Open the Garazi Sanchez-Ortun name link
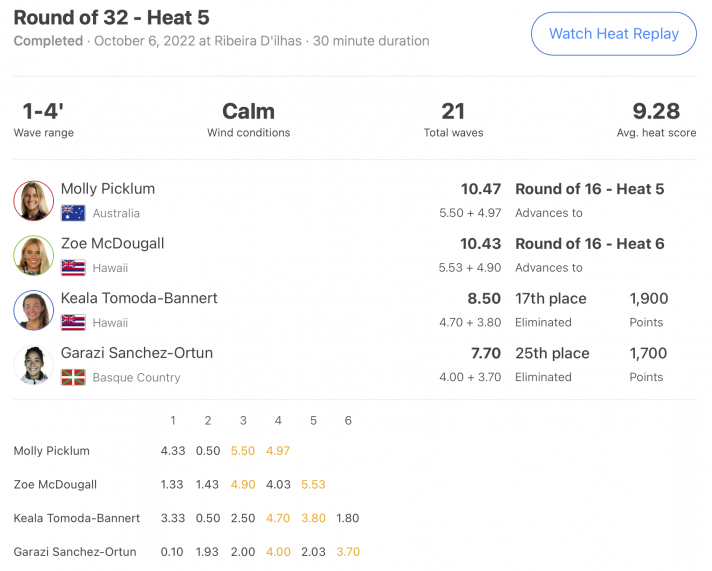 click(137, 353)
